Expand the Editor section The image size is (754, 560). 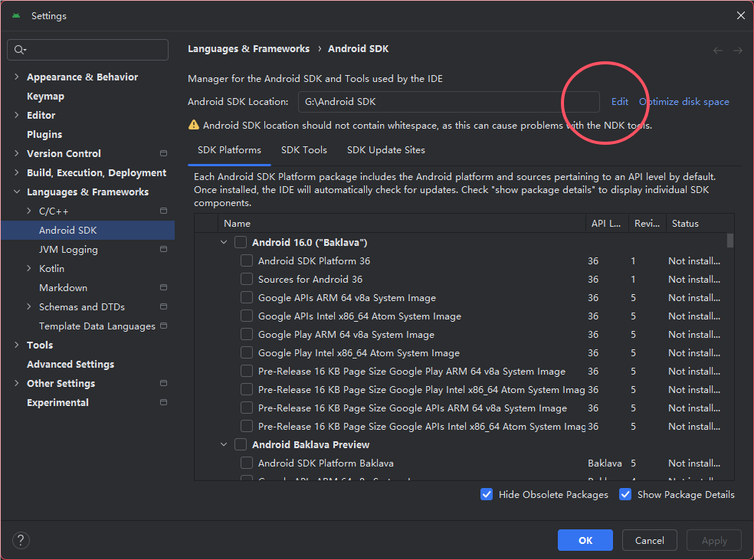17,115
